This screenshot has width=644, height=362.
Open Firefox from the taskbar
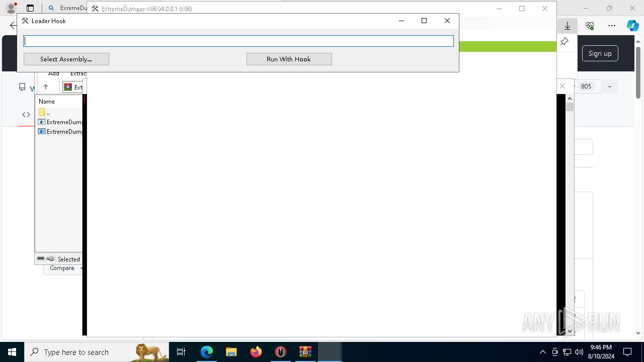256,352
